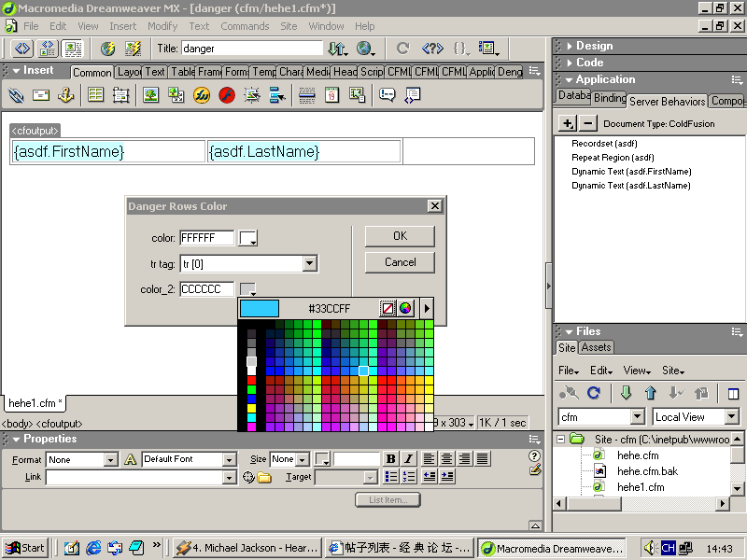Add server behavior with plus button
Image resolution: width=747 pixels, height=560 pixels.
click(x=568, y=123)
